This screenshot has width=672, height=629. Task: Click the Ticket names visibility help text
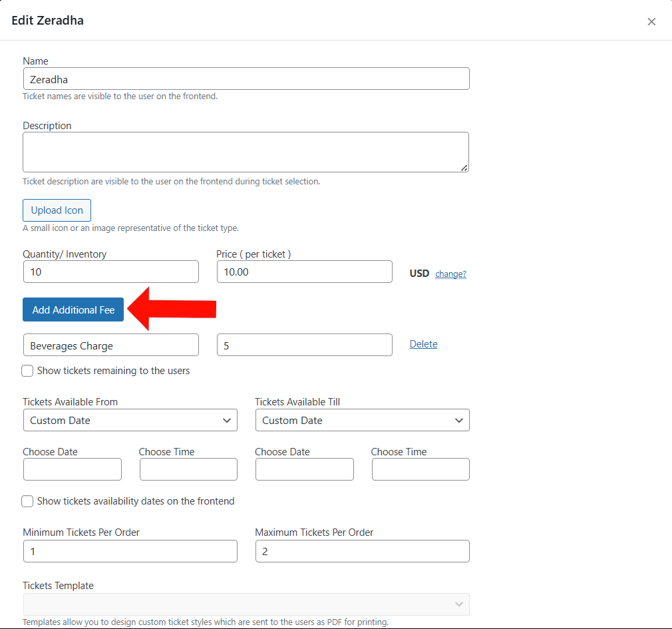coord(120,97)
